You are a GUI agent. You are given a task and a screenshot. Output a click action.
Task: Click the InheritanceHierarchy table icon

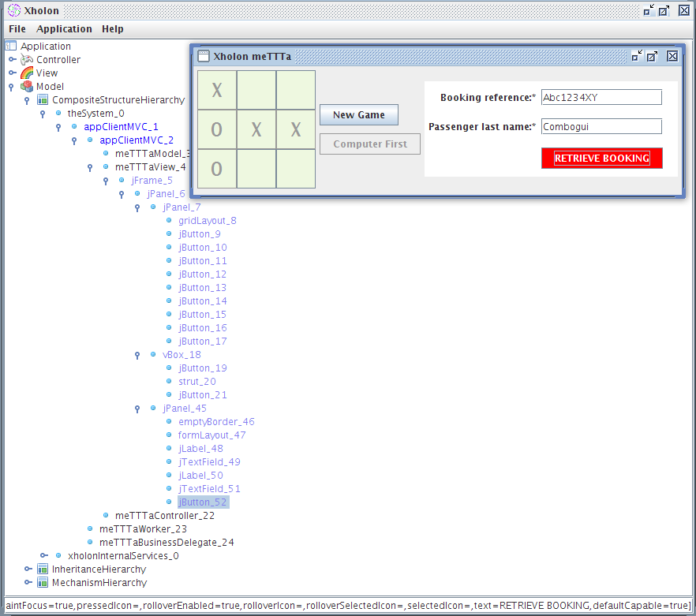[43, 569]
